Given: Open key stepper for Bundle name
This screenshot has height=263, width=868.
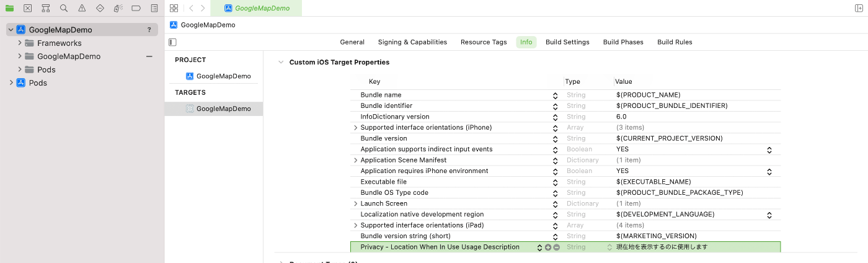Looking at the screenshot, I should click(555, 96).
